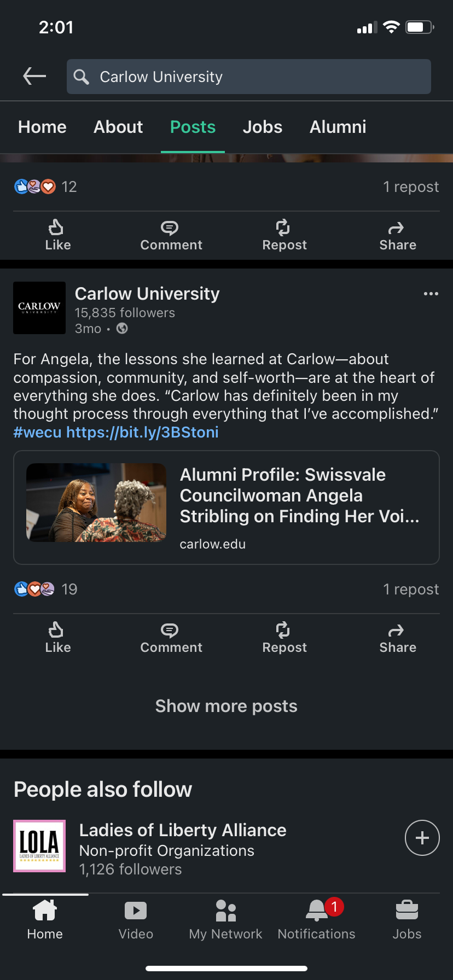Open My Network in bottom navigation
This screenshot has width=453, height=980.
tap(225, 920)
